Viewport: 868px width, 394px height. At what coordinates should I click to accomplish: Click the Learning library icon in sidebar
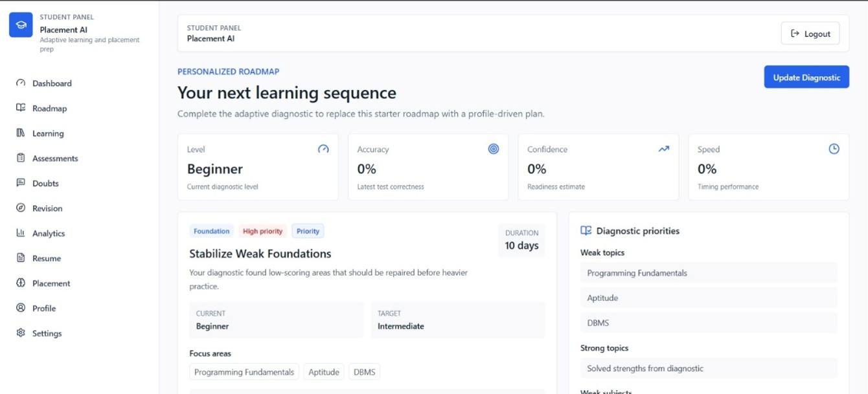tap(21, 133)
